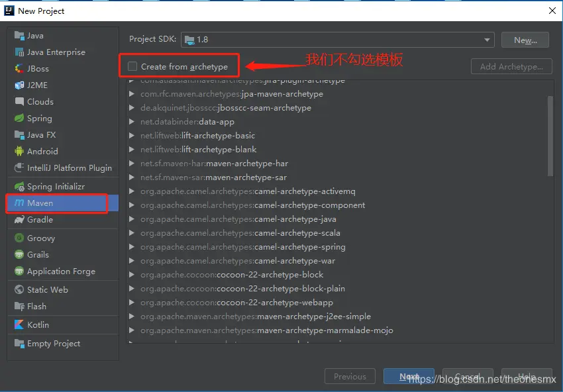Close the New Project dialog
The image size is (563, 392).
[552, 11]
